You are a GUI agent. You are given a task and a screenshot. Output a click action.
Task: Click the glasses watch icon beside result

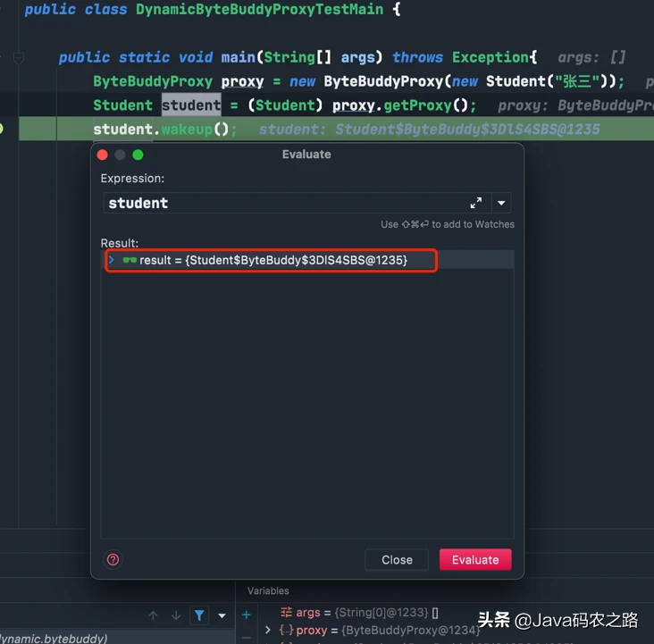point(130,260)
